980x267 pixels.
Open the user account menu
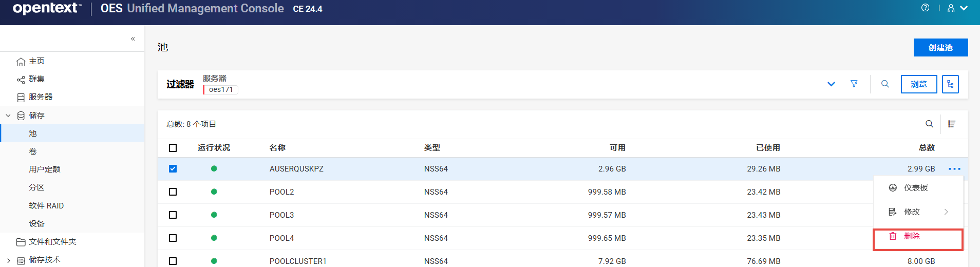tap(957, 8)
